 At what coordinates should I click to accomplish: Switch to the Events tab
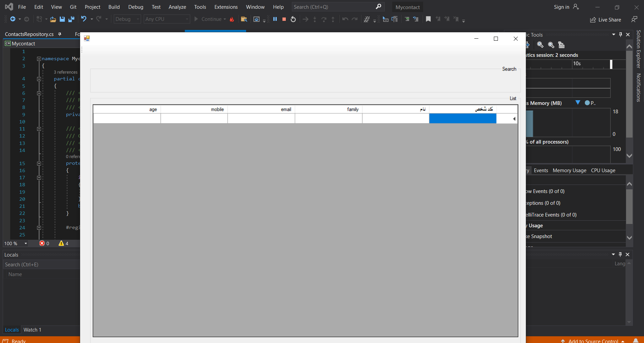[x=541, y=170]
